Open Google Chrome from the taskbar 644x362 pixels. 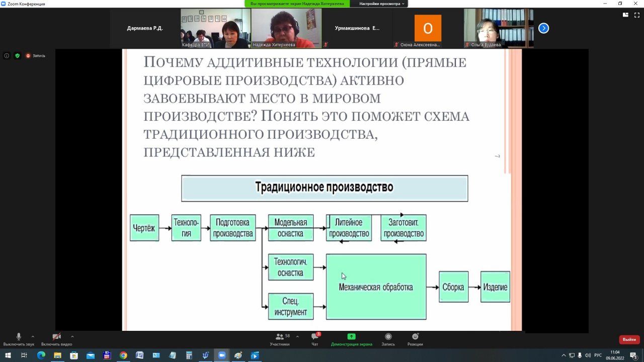(x=123, y=355)
